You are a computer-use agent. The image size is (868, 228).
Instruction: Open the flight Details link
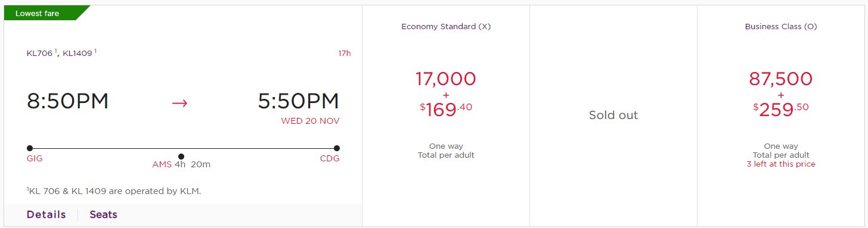(x=46, y=215)
